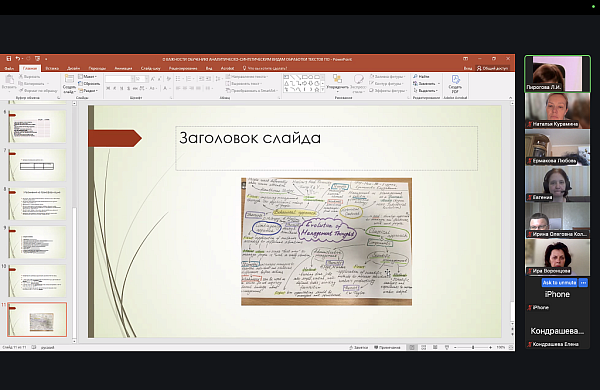Viewport: 600px width, 390px height.
Task: Apply underline formatting (Ч)
Action: point(121,88)
